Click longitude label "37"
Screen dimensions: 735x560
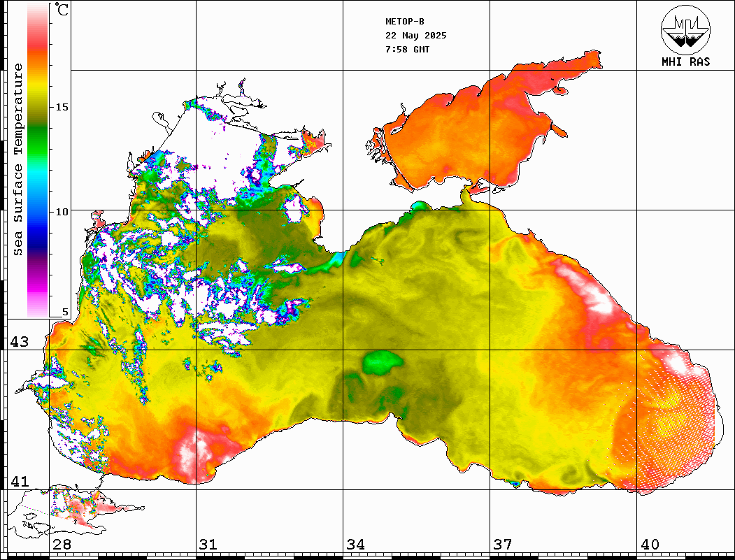coord(503,544)
